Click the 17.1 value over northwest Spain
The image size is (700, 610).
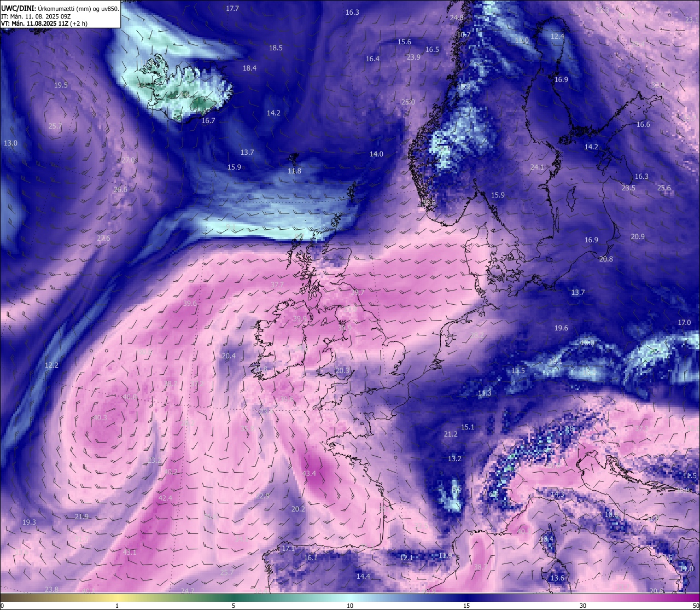click(x=288, y=548)
